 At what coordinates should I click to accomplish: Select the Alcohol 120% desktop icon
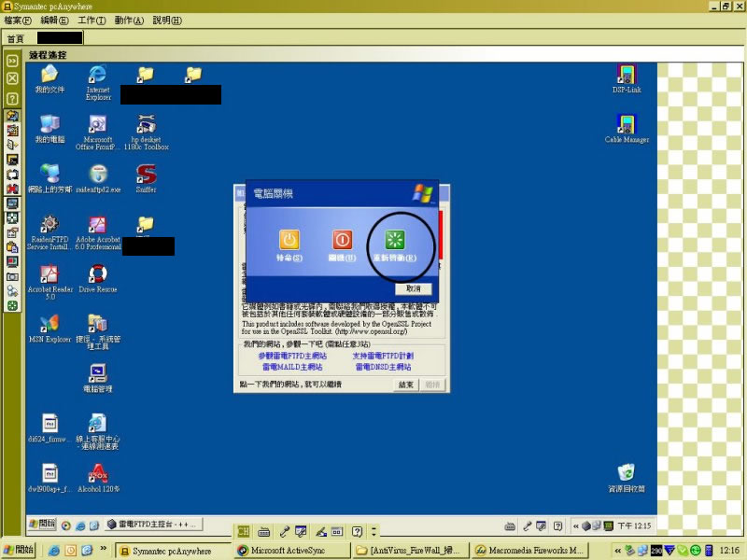point(98,479)
